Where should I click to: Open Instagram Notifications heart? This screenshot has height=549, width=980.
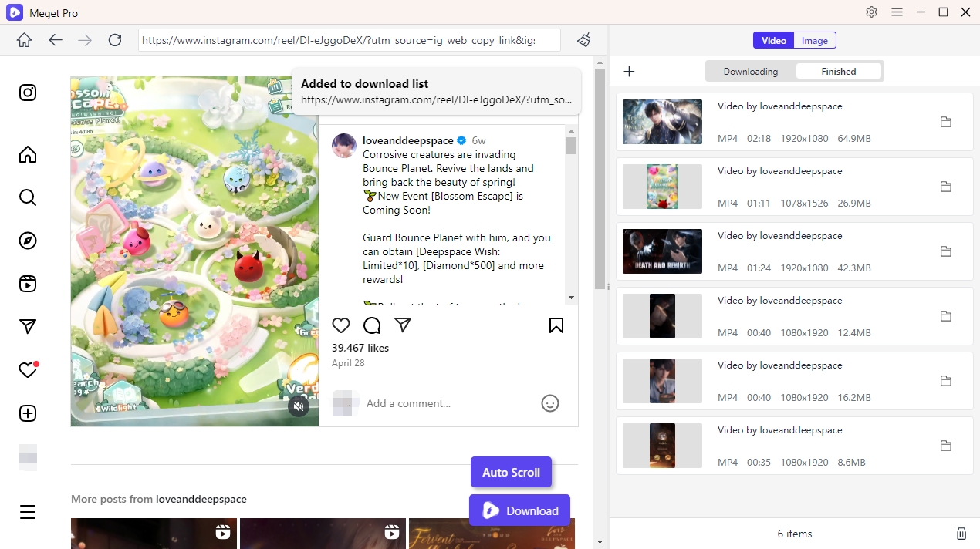tap(28, 370)
